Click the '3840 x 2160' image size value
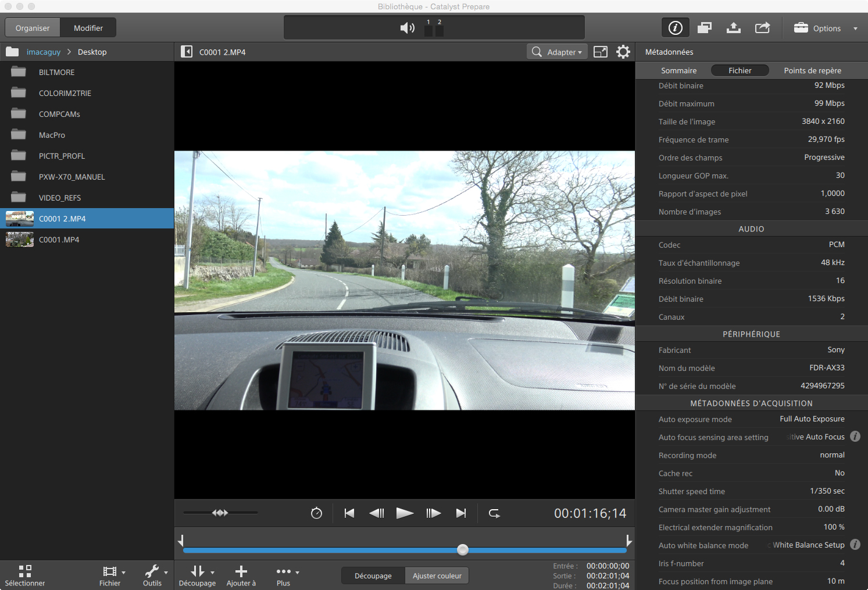868x590 pixels. [x=823, y=121]
